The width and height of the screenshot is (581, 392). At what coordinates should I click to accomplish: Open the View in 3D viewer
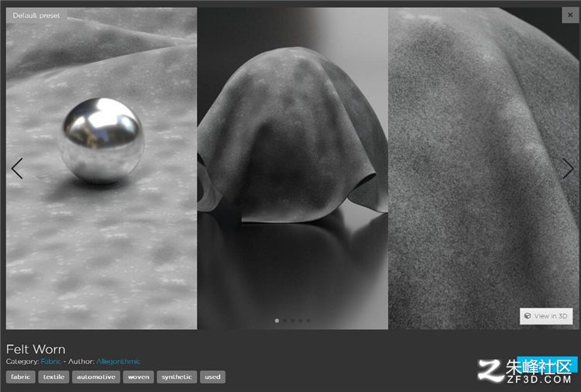546,316
